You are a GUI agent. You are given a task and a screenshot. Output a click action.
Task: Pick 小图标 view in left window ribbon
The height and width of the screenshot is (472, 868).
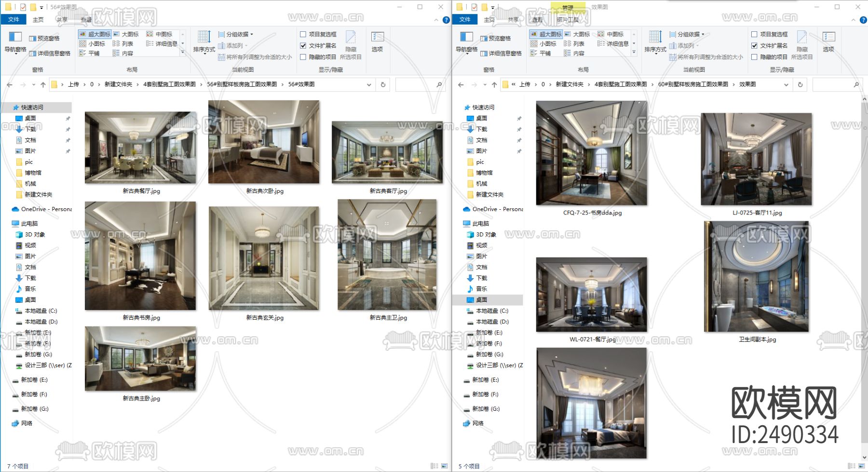(92, 44)
